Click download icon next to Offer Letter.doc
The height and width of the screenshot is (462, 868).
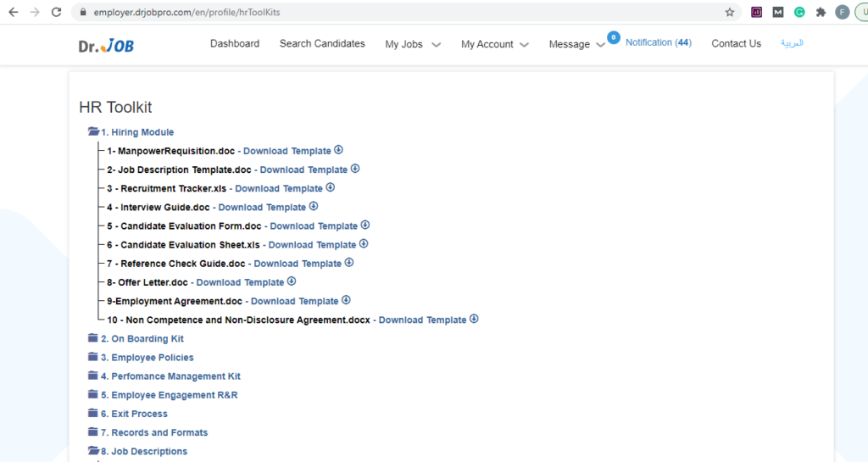(x=292, y=281)
